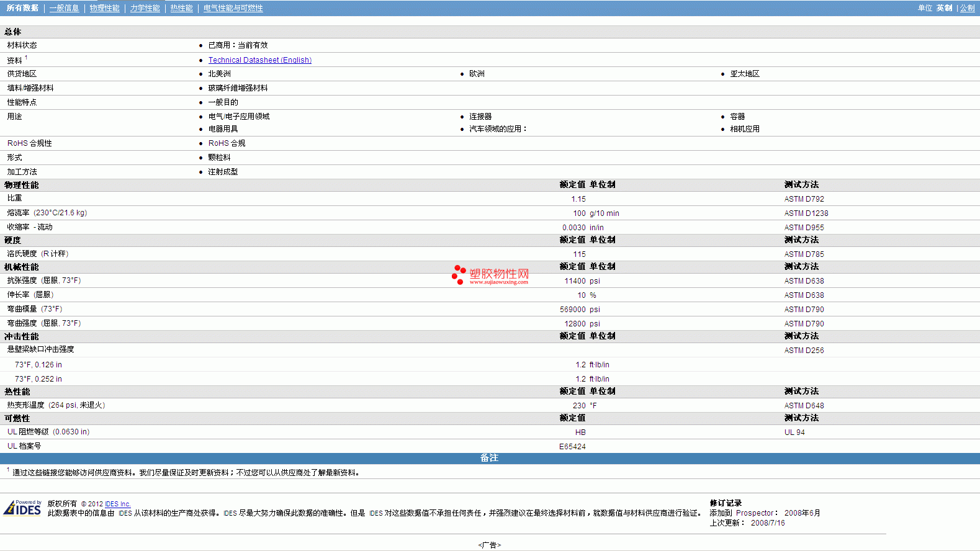Select flexural strength value 12800
Screen dimensions: 980x551
point(575,324)
